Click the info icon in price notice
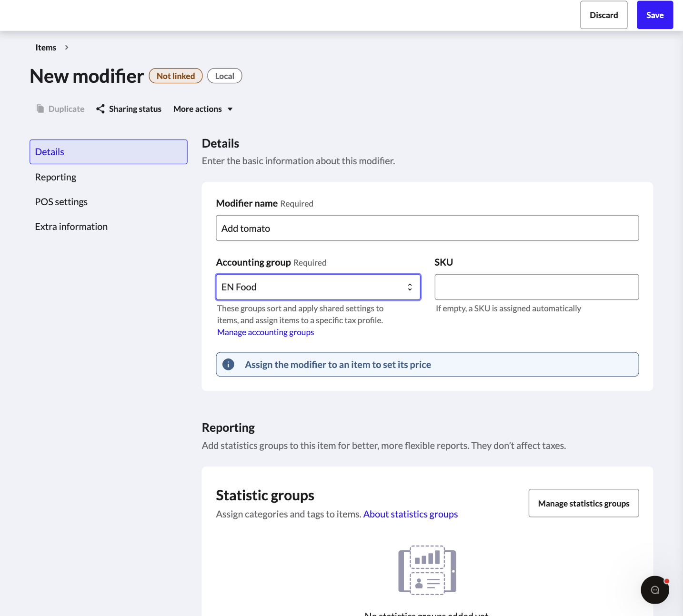Image resolution: width=683 pixels, height=616 pixels. coord(229,365)
